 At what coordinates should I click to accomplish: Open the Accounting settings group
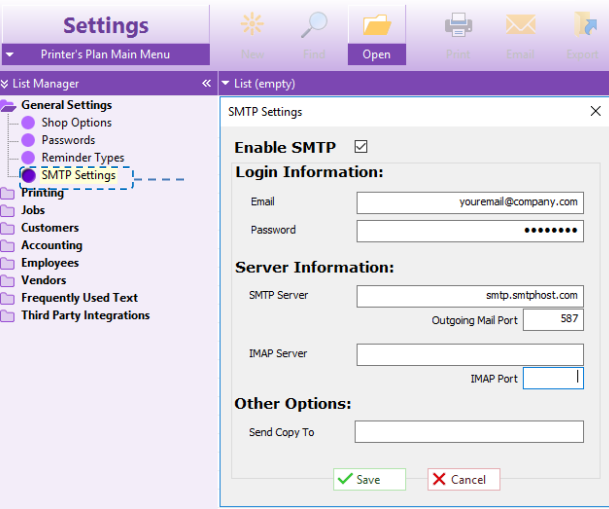pos(52,245)
